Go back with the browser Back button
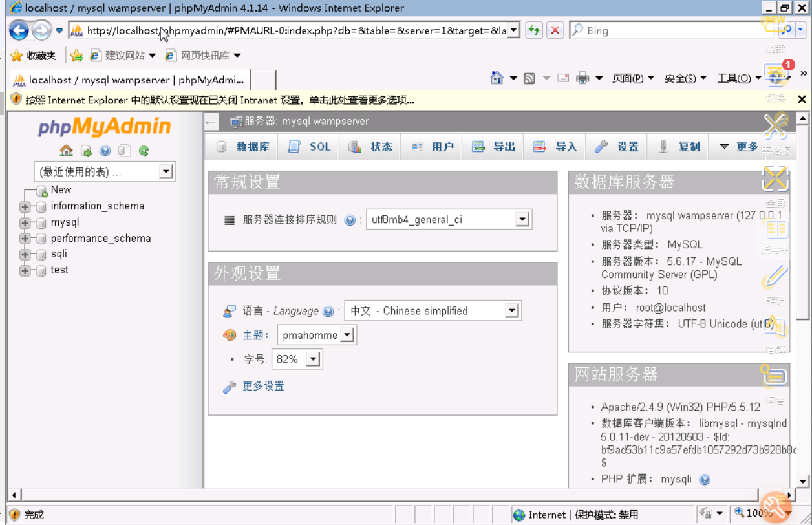The height and width of the screenshot is (525, 812). (18, 30)
